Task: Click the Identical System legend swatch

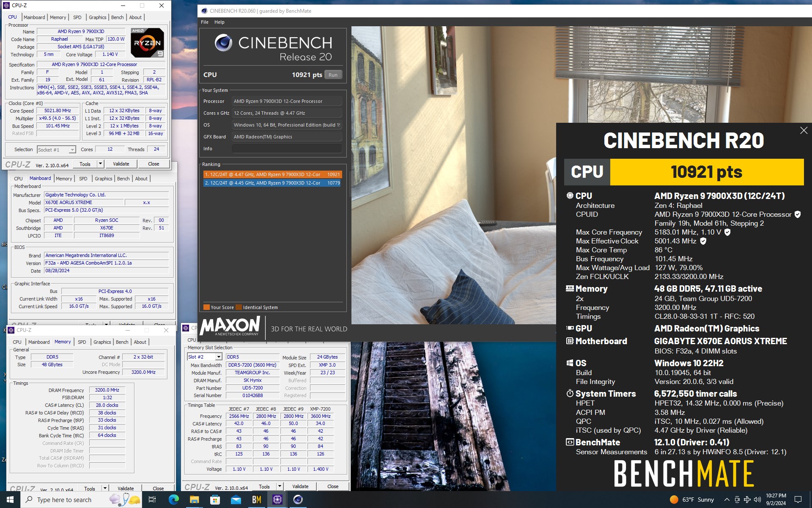Action: pos(239,307)
